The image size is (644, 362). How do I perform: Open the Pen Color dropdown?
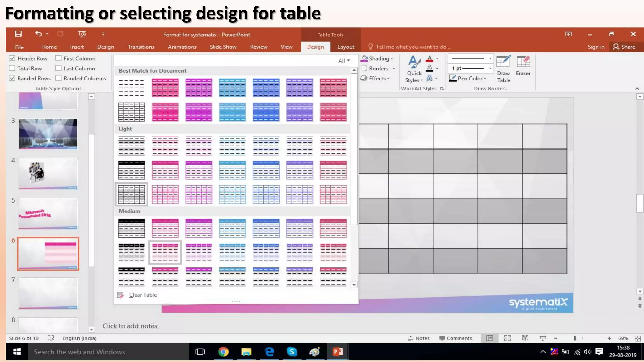(x=468, y=78)
